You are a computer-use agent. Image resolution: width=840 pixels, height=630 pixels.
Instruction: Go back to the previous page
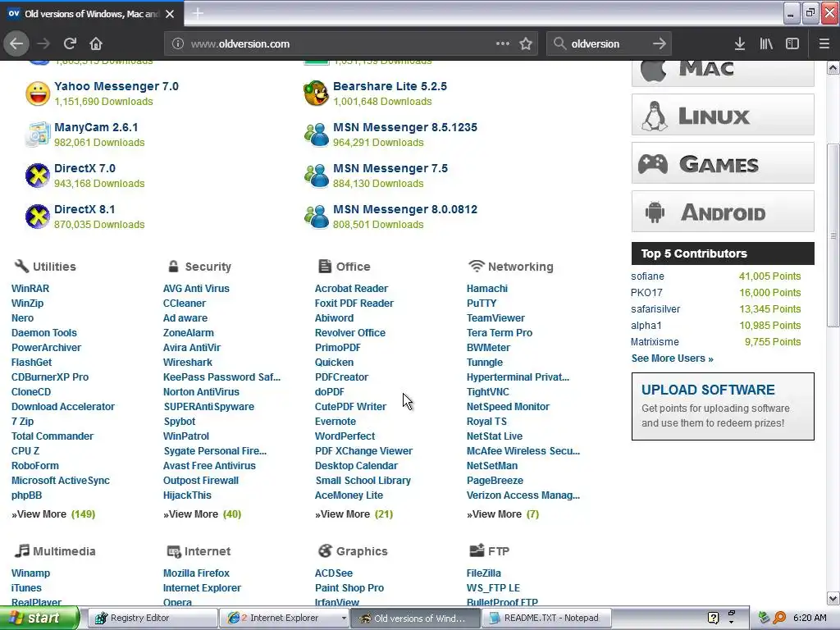[x=16, y=44]
